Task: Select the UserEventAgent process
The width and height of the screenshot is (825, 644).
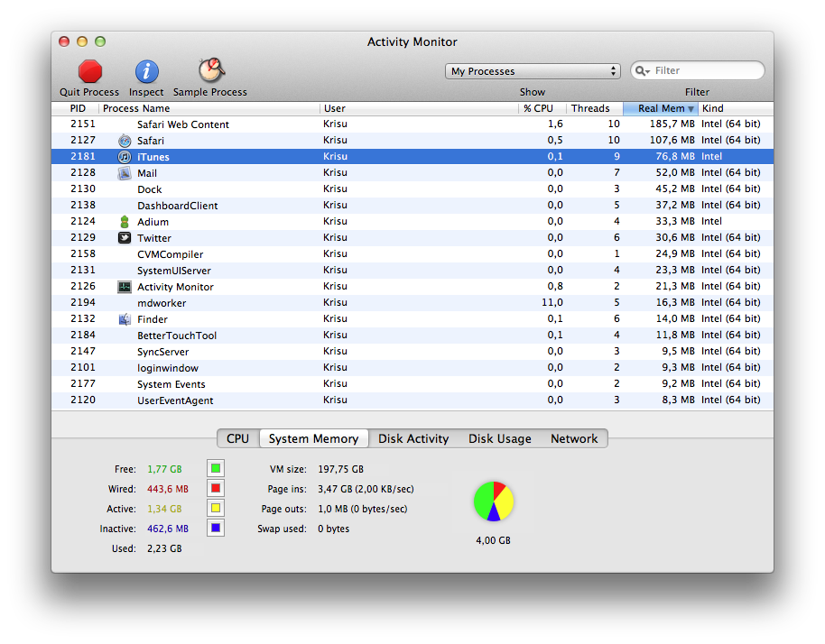Action: [x=412, y=400]
